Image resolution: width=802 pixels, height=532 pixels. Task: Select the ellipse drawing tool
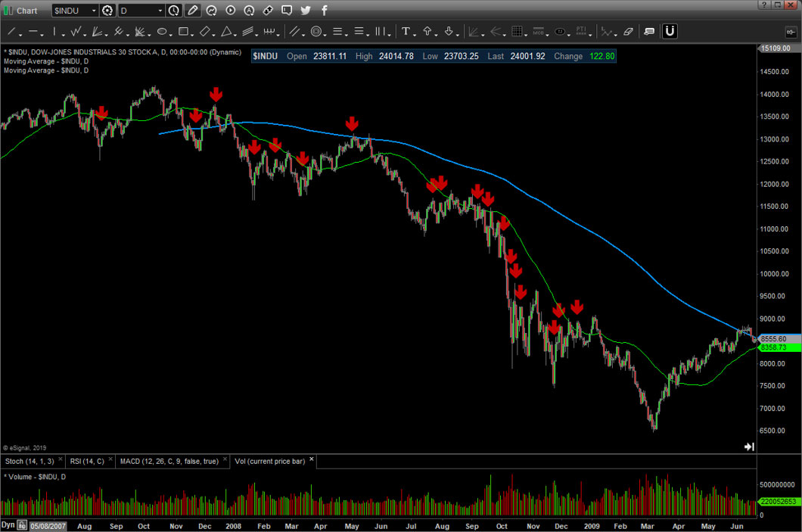coord(162,32)
